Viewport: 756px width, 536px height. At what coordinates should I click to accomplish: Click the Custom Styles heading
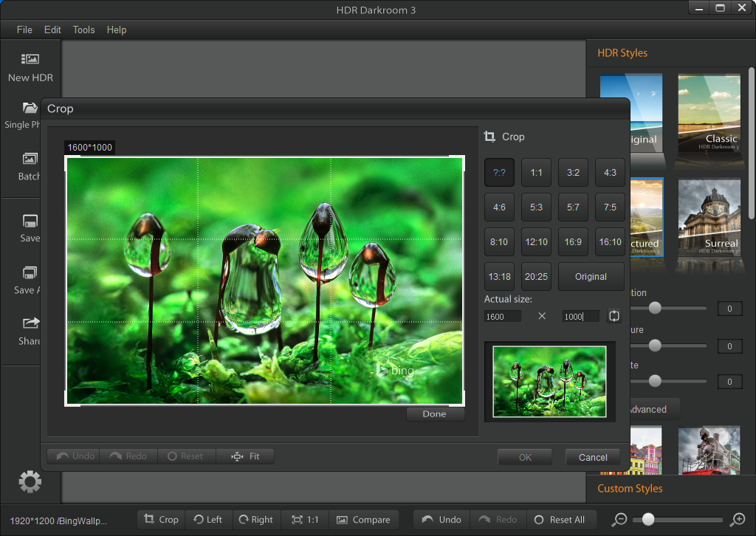[630, 489]
